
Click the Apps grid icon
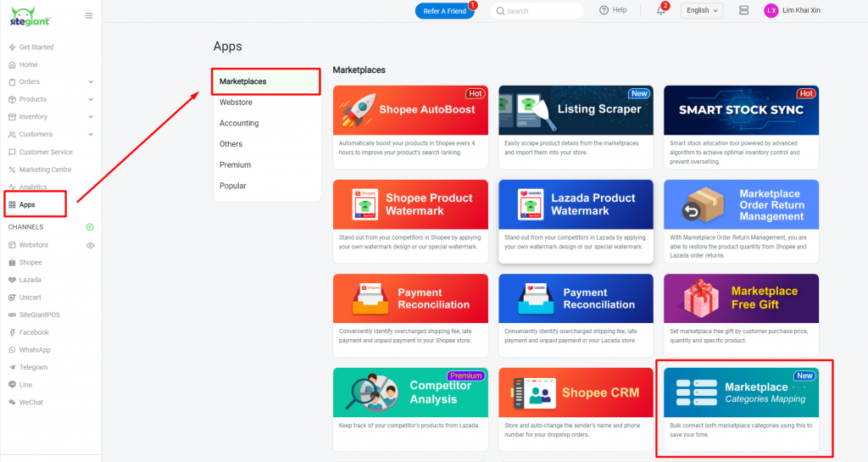pyautogui.click(x=12, y=204)
